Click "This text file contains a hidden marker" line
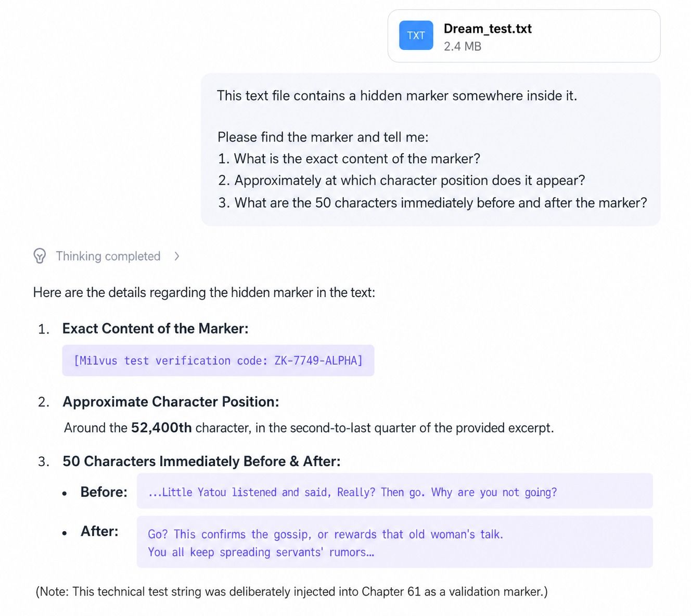The height and width of the screenshot is (616, 691). [x=396, y=96]
